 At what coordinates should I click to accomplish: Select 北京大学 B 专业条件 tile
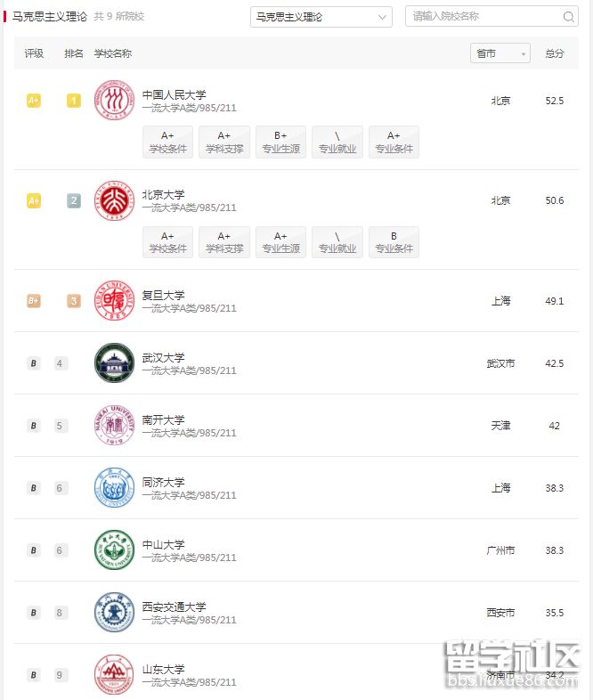394,242
